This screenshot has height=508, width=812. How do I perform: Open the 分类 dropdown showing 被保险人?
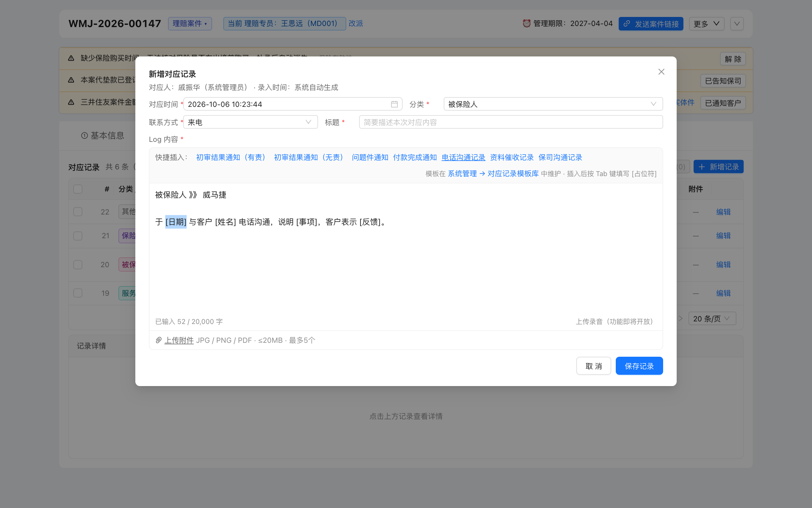(553, 104)
